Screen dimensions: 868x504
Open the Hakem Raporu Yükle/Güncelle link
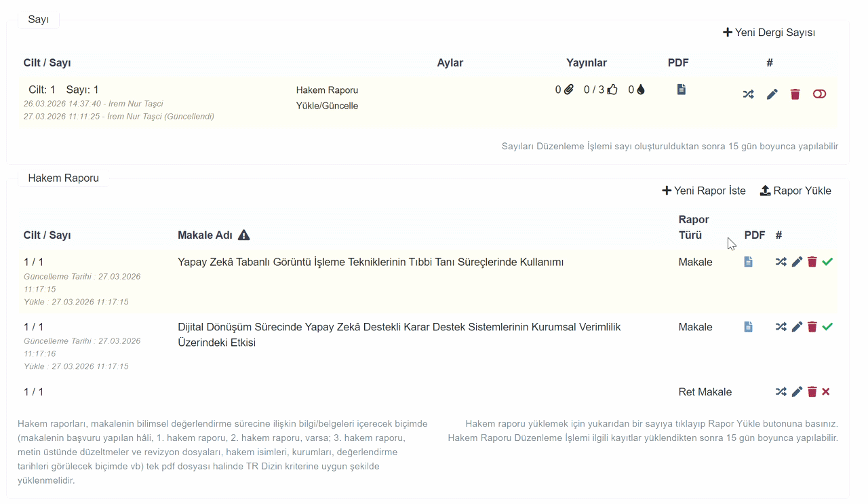[327, 98]
